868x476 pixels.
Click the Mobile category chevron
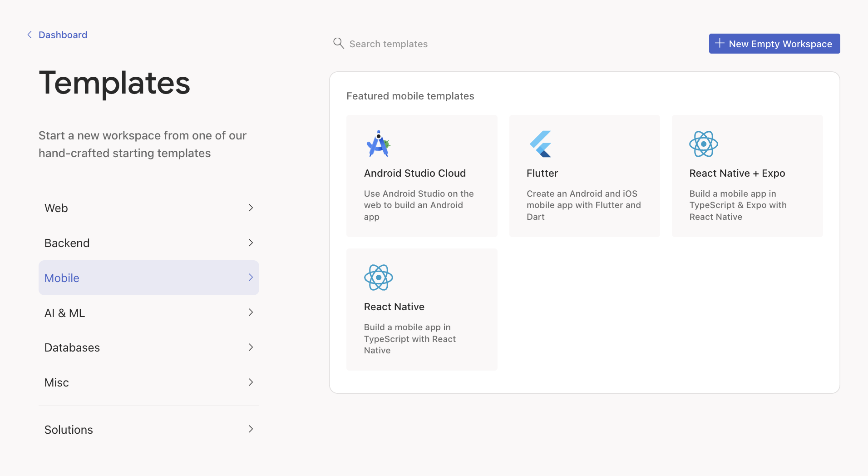click(251, 277)
